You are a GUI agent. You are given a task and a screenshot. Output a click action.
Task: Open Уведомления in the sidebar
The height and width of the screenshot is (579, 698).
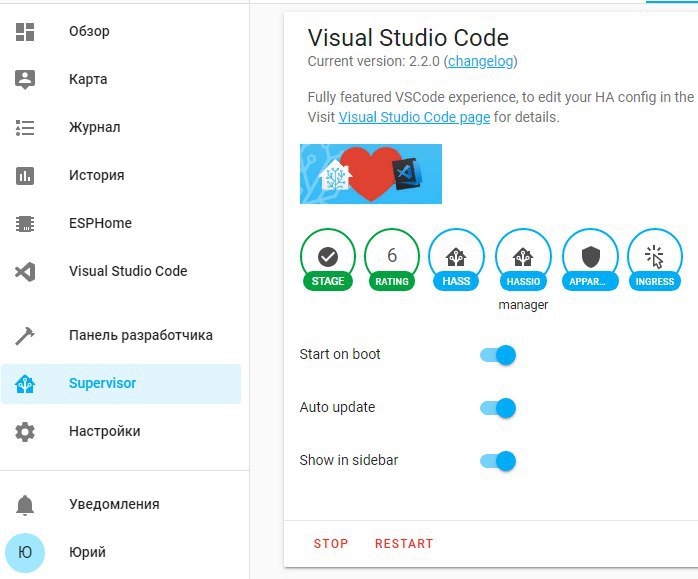tap(121, 505)
